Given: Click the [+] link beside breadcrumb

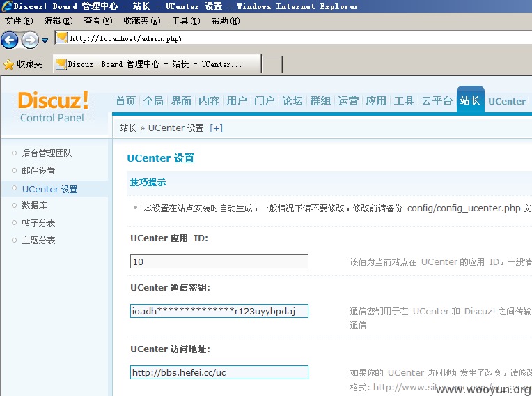Looking at the screenshot, I should (x=216, y=128).
